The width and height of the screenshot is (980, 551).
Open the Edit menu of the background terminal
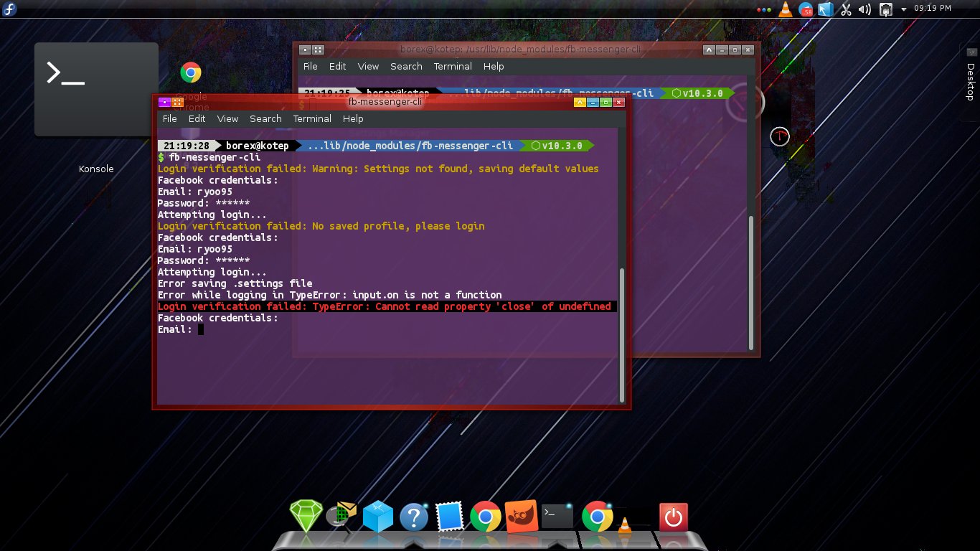[336, 66]
